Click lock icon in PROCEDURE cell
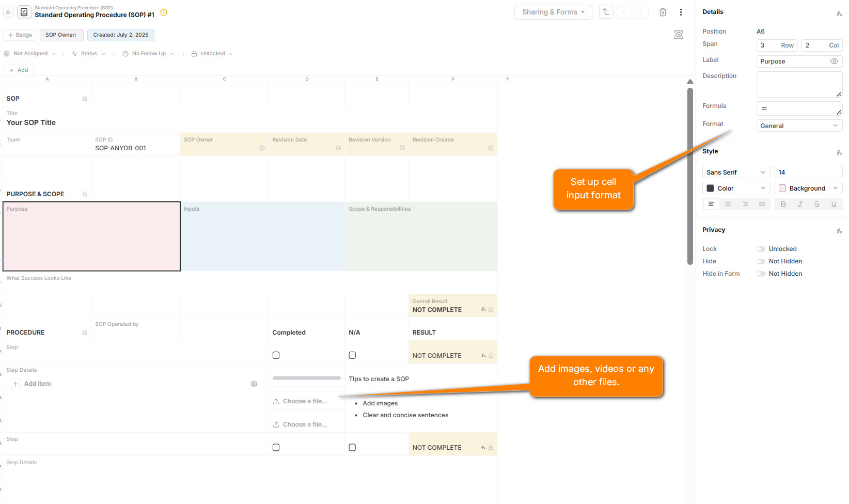 [x=85, y=333]
